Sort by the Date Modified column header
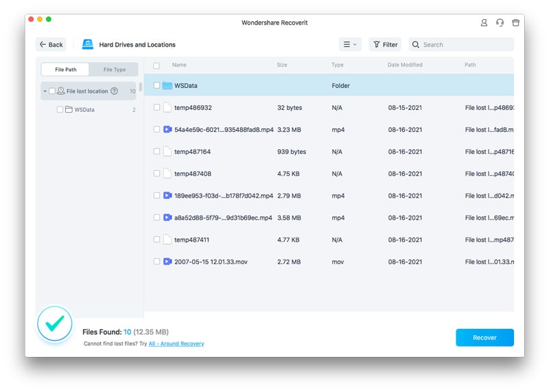Image resolution: width=549 pixels, height=392 pixels. pyautogui.click(x=405, y=65)
